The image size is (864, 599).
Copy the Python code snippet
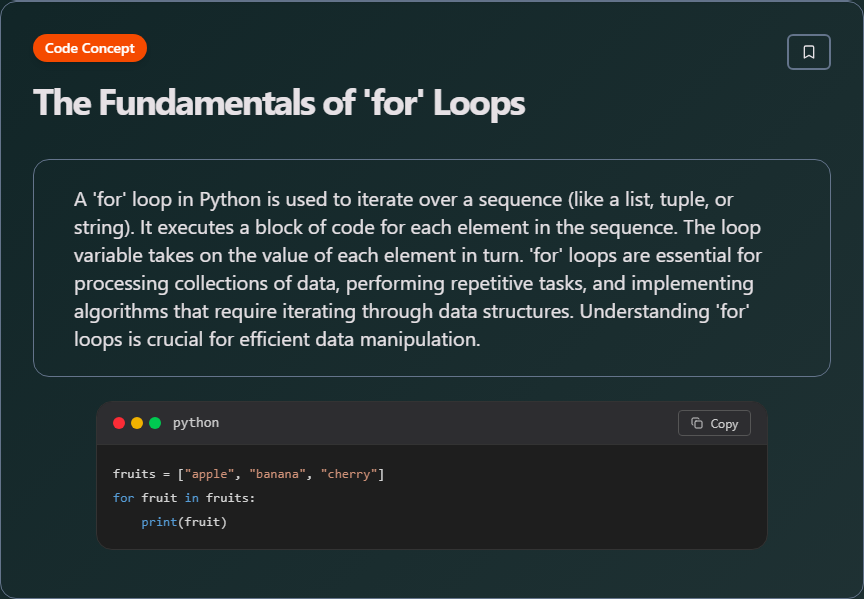[x=714, y=423]
